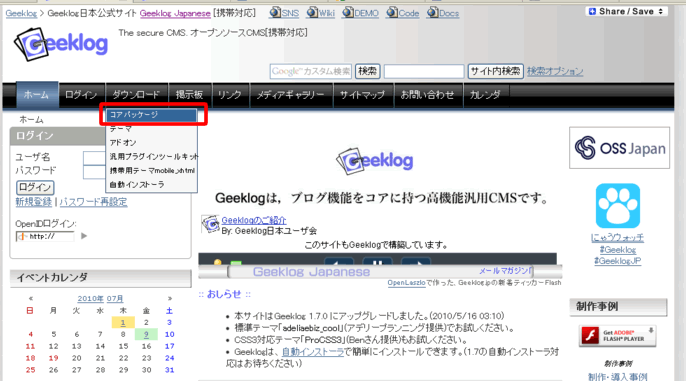Open the Geeklog Japanese header link
Viewport: 686px width, 381px height.
175,14
